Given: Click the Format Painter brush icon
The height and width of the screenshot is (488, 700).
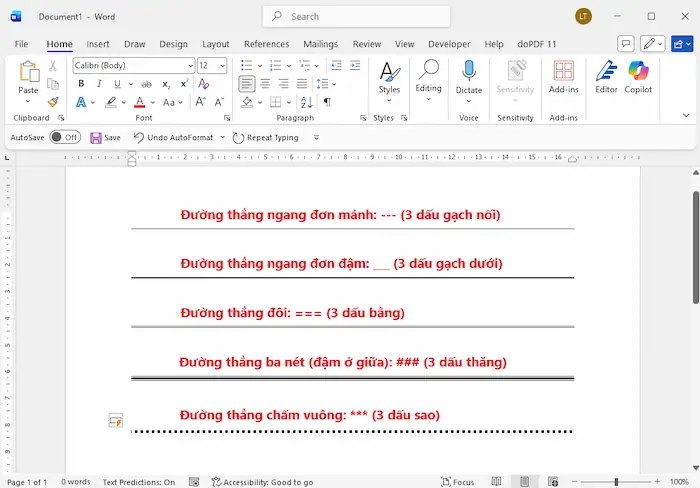Looking at the screenshot, I should (x=53, y=101).
